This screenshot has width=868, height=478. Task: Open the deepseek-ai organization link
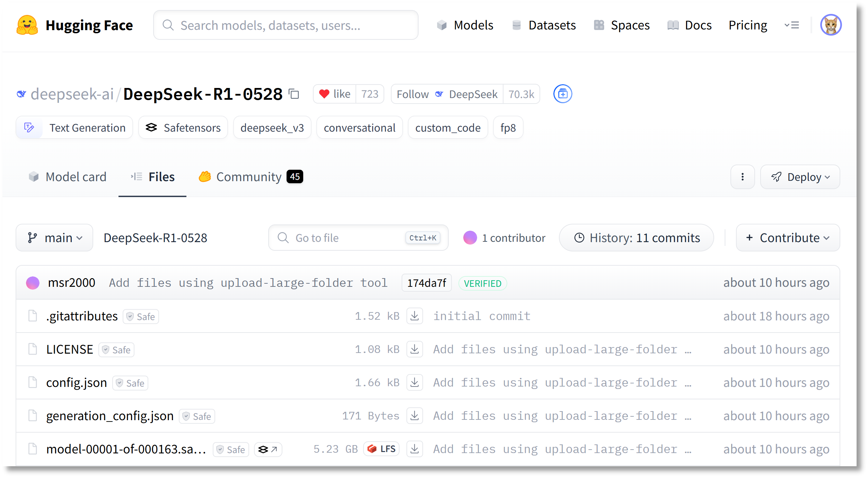pos(72,94)
